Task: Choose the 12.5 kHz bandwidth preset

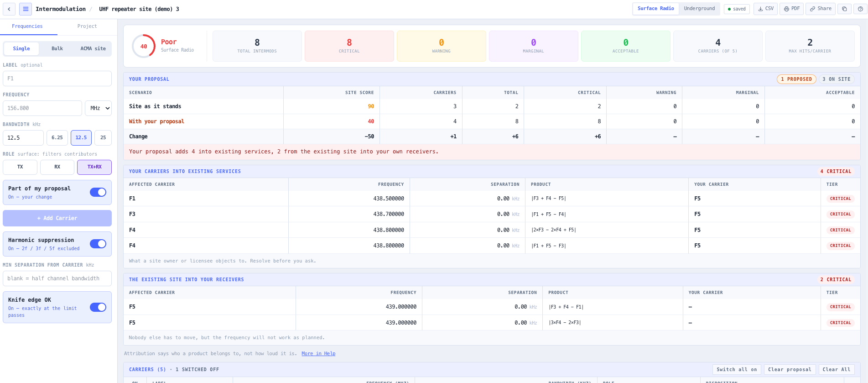Action: point(81,138)
